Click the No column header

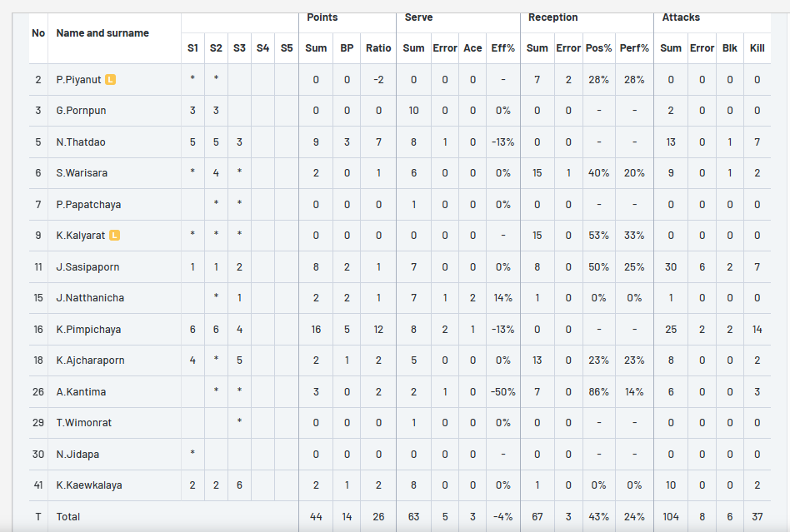pos(38,33)
